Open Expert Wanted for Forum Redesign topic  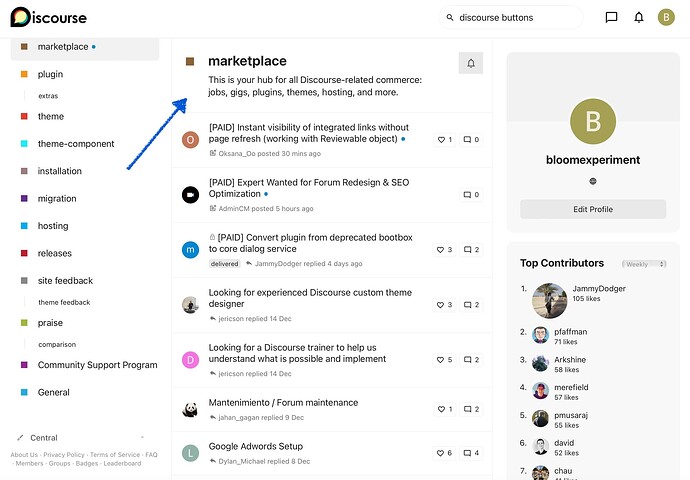click(308, 188)
